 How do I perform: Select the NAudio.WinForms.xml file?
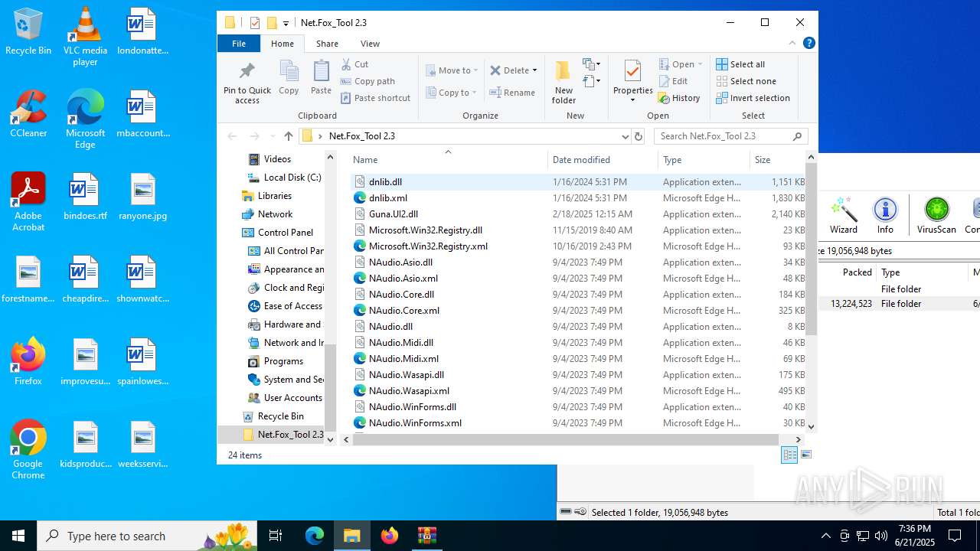tap(414, 423)
